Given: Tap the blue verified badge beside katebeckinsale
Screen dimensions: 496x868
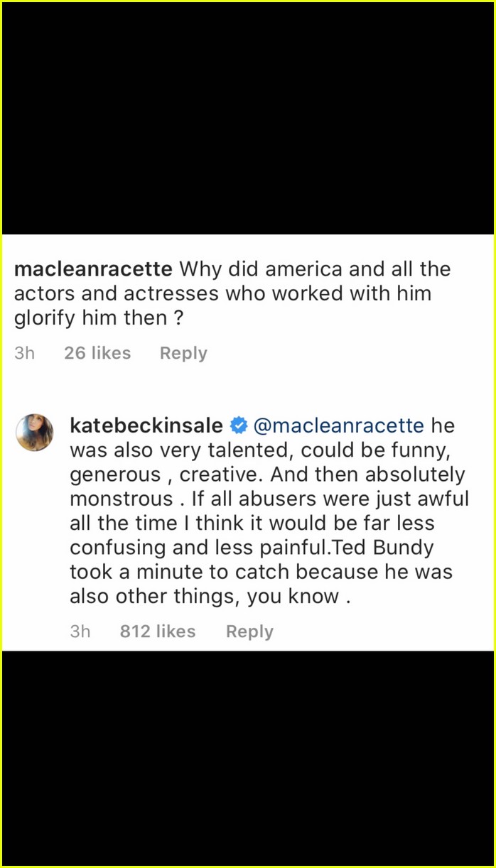Looking at the screenshot, I should [238, 426].
